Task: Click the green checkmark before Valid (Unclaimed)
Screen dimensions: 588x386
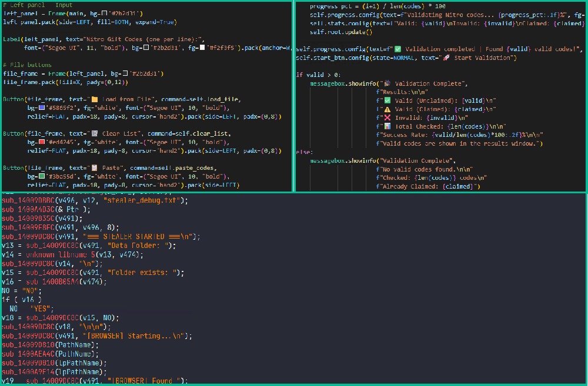Action: (387, 100)
